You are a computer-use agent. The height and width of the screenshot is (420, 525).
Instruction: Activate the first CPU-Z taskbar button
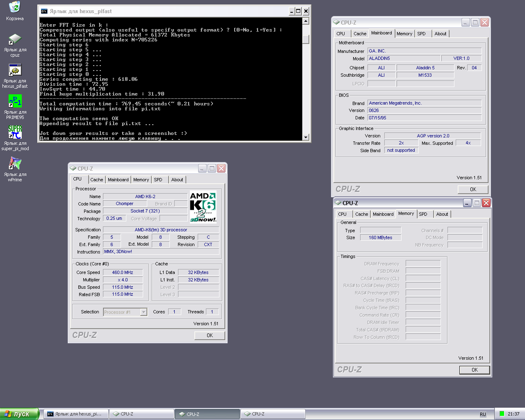coord(142,414)
